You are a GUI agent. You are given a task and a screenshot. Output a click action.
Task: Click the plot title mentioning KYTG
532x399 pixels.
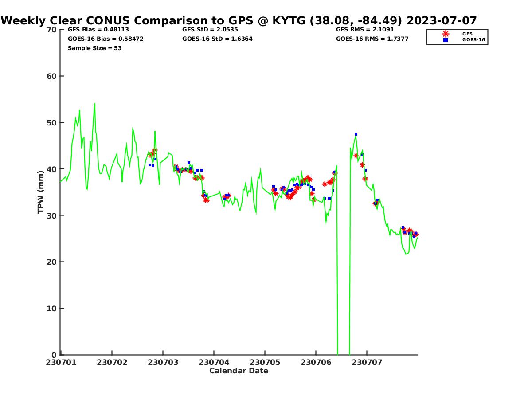click(239, 20)
